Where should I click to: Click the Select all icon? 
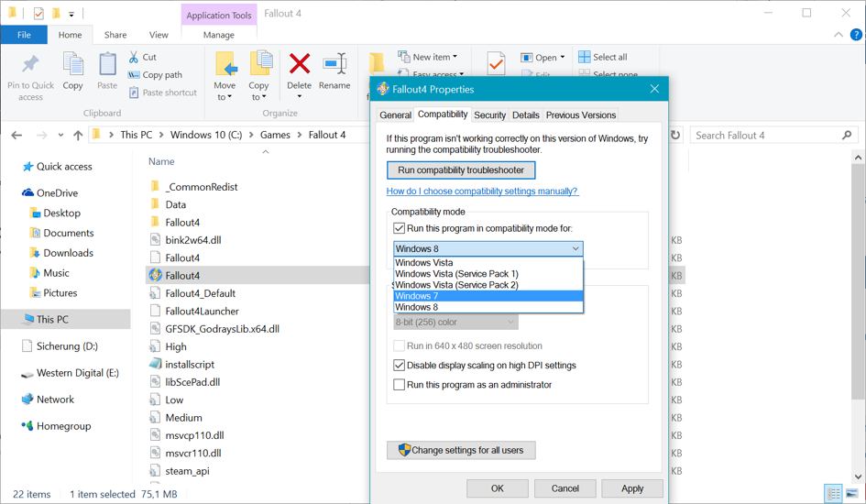tap(585, 57)
